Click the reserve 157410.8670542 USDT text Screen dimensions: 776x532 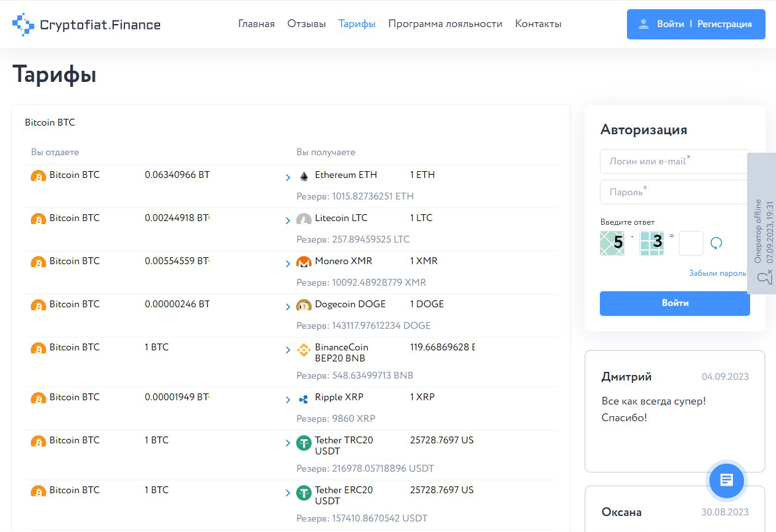point(362,518)
